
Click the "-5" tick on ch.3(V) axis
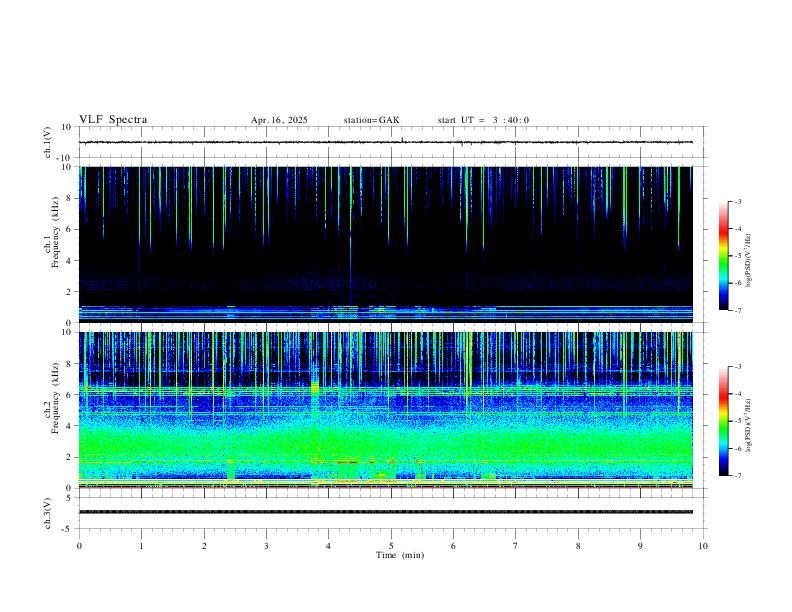coord(67,529)
